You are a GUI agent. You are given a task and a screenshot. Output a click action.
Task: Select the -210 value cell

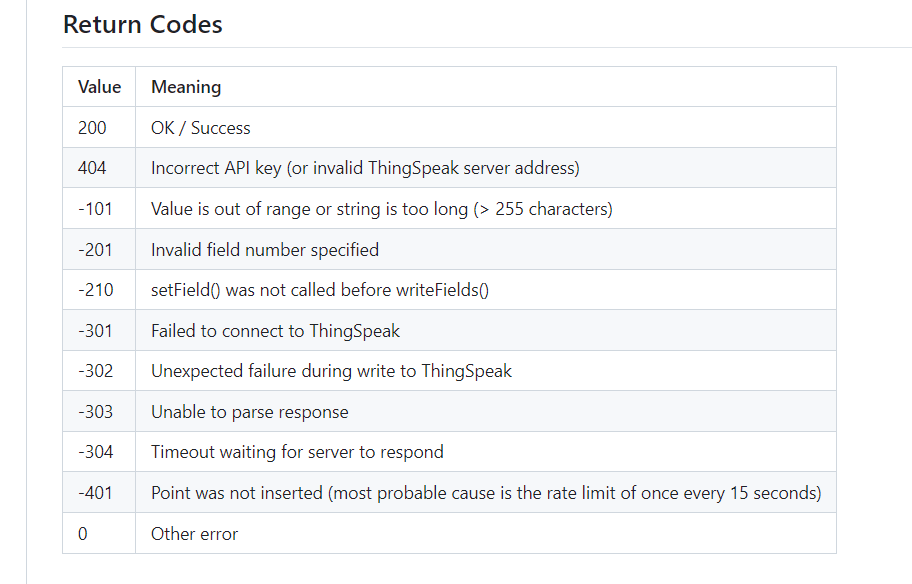[95, 290]
